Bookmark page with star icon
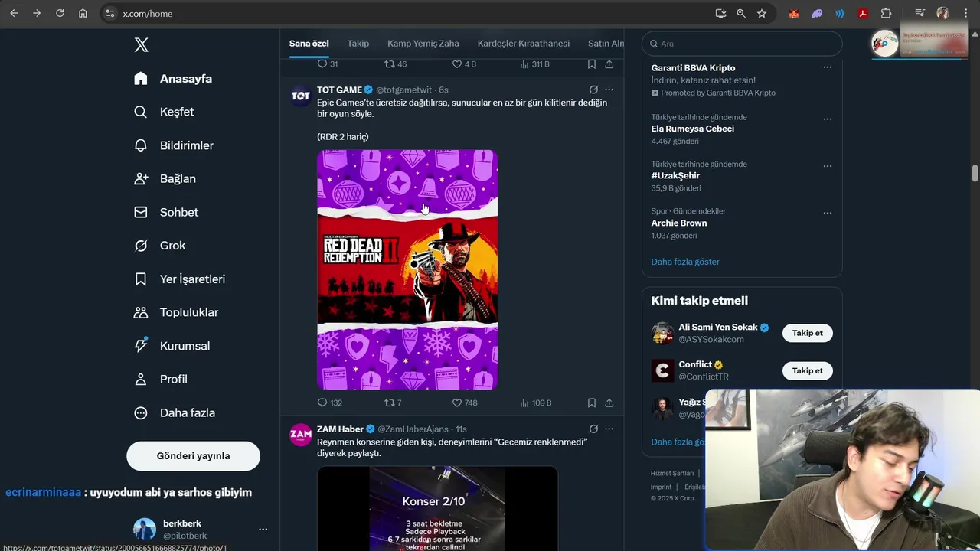The width and height of the screenshot is (980, 551). 762,13
